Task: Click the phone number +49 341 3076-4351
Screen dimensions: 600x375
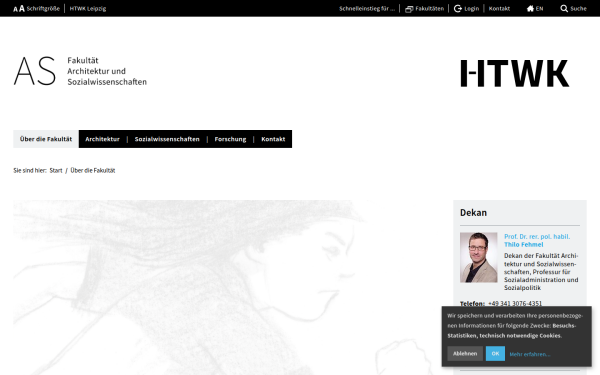Action: coord(515,303)
